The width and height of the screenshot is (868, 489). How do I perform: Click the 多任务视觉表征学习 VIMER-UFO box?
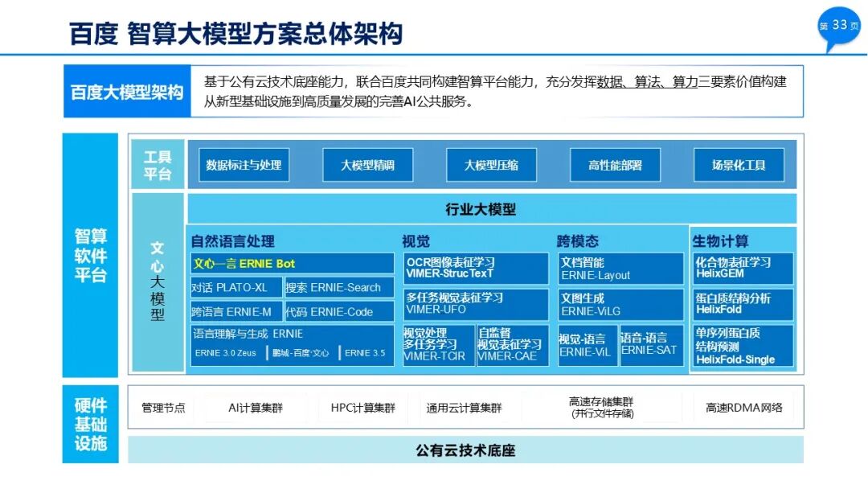coord(476,304)
